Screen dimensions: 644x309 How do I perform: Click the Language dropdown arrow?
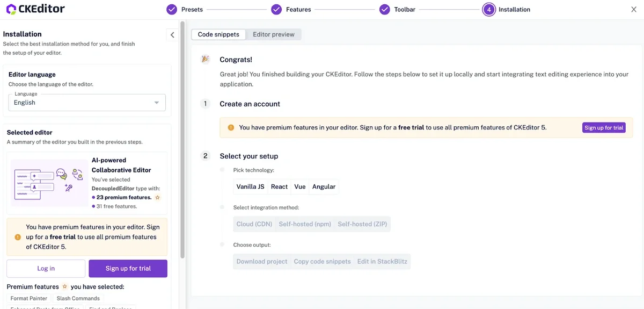click(157, 103)
